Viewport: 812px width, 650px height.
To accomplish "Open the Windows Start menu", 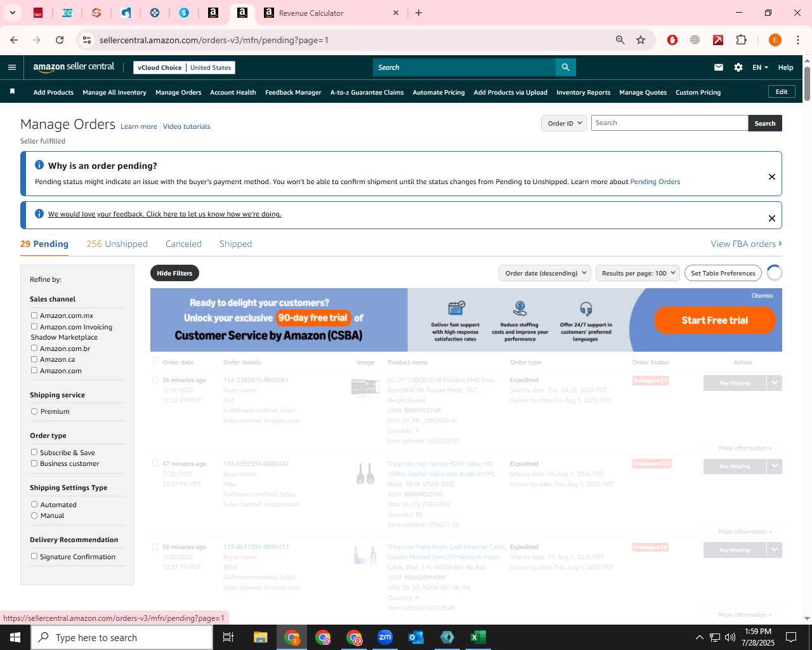I will (x=15, y=637).
